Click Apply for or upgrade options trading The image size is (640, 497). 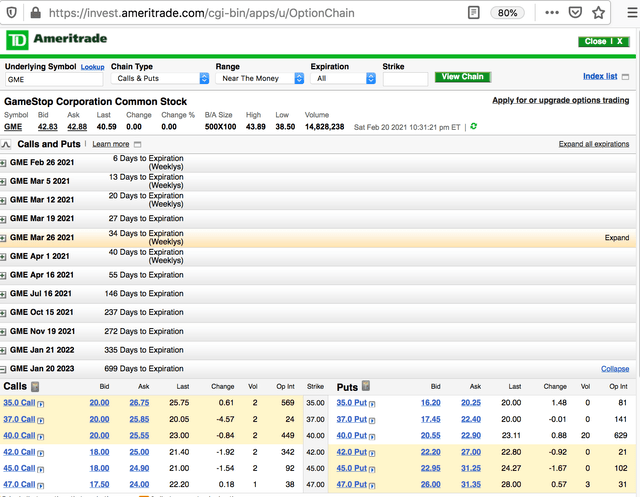pos(560,100)
